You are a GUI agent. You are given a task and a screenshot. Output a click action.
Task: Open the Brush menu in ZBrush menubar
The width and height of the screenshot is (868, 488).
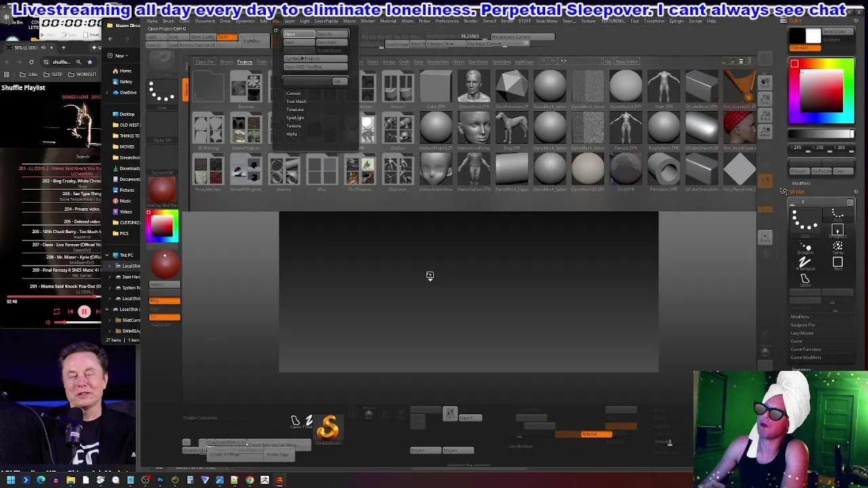[x=168, y=21]
